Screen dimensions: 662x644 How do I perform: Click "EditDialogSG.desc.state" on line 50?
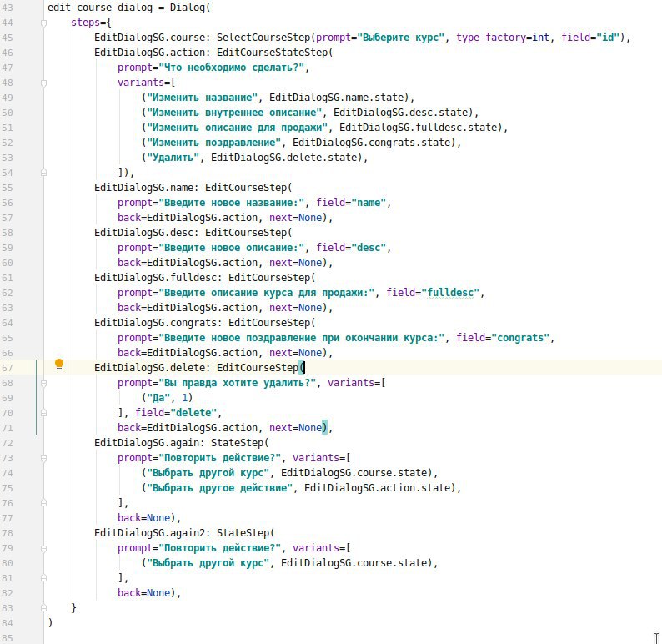(401, 113)
